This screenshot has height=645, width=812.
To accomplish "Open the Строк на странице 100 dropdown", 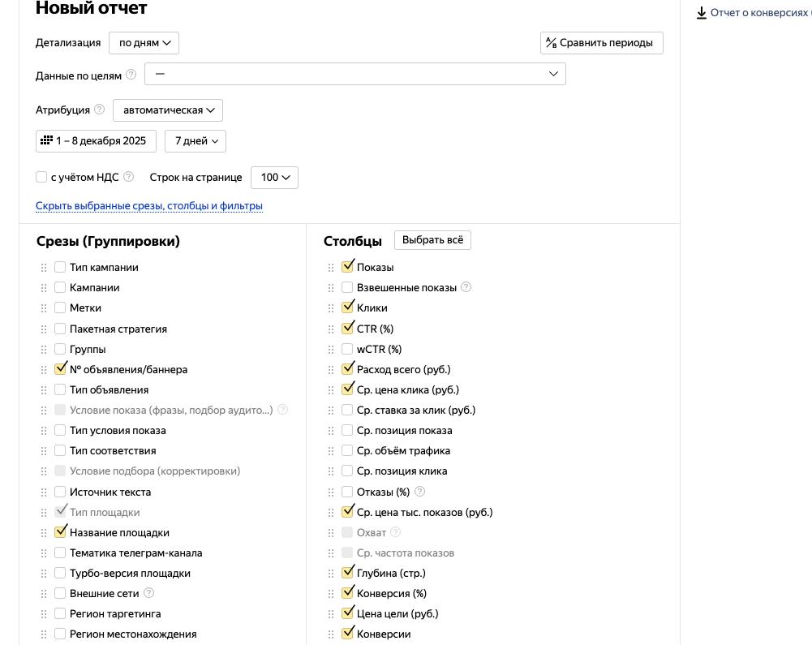I will point(274,178).
